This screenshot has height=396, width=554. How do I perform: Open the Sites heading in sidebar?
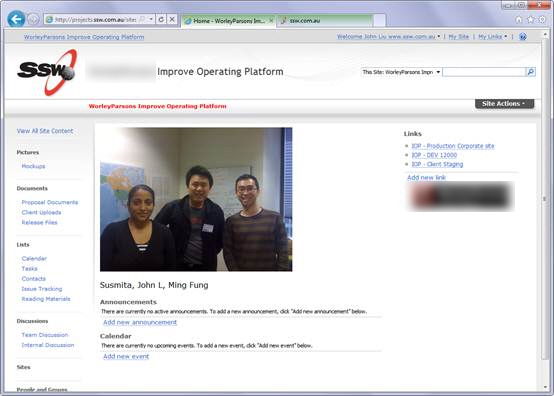coord(23,367)
